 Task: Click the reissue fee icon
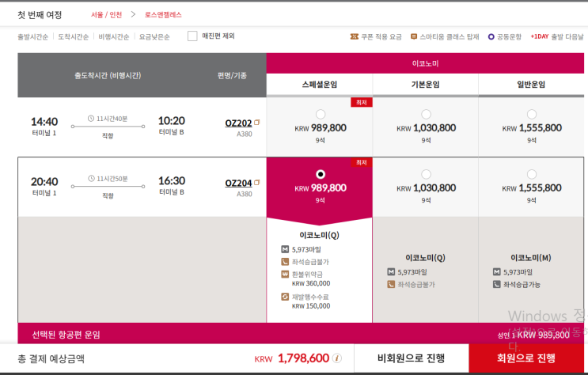[x=285, y=297]
